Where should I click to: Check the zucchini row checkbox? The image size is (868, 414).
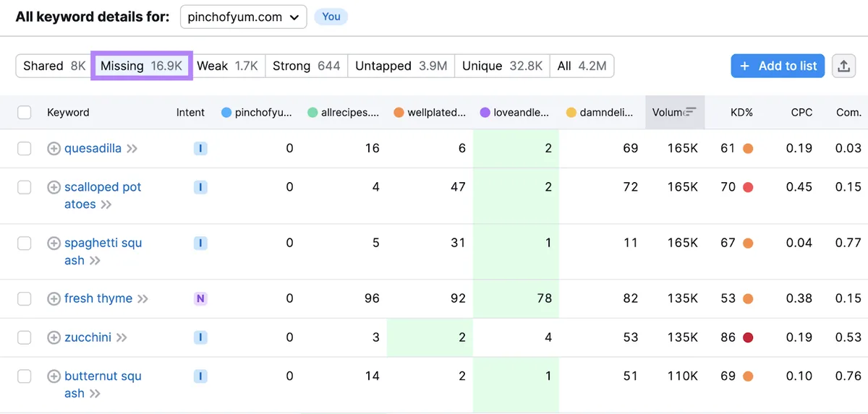(x=25, y=337)
